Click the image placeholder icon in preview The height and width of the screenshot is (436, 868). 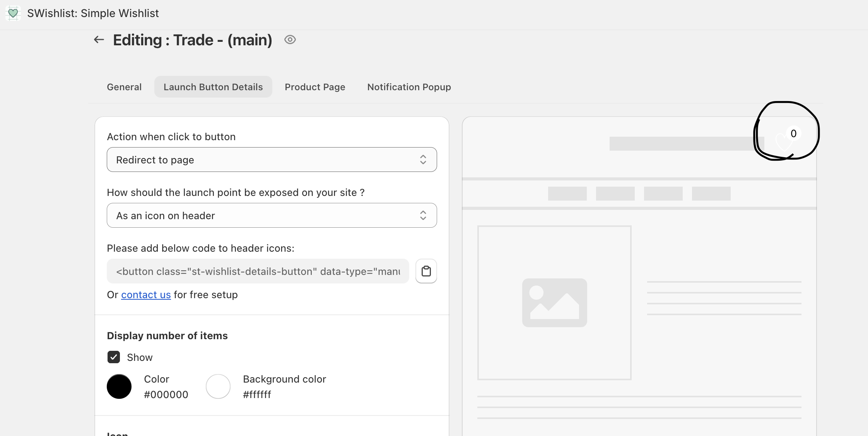pyautogui.click(x=554, y=303)
